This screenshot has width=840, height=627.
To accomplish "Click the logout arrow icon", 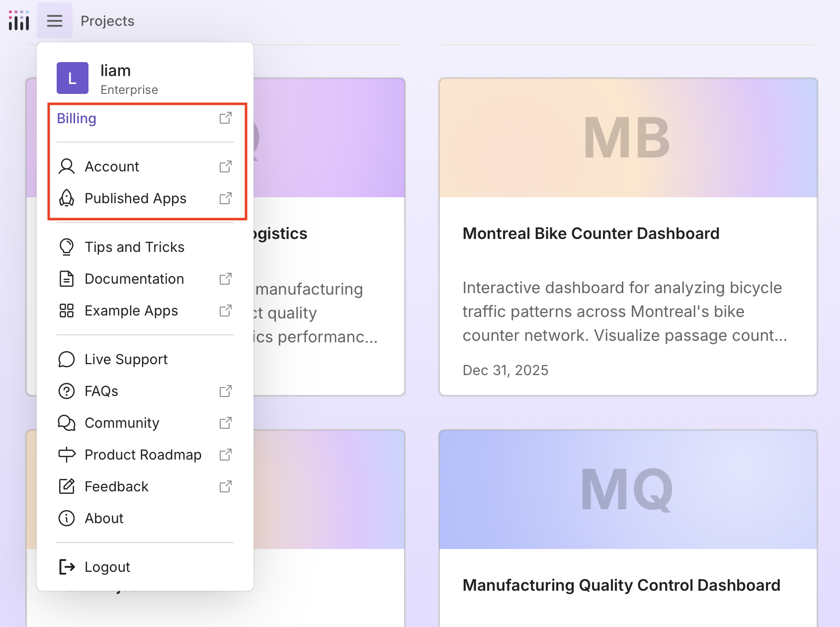I will point(66,566).
